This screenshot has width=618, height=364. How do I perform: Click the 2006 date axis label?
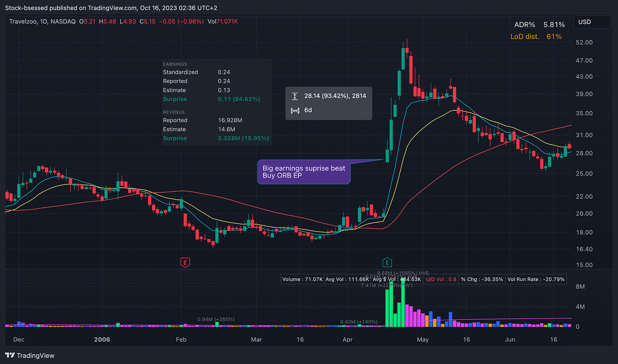[x=102, y=339]
